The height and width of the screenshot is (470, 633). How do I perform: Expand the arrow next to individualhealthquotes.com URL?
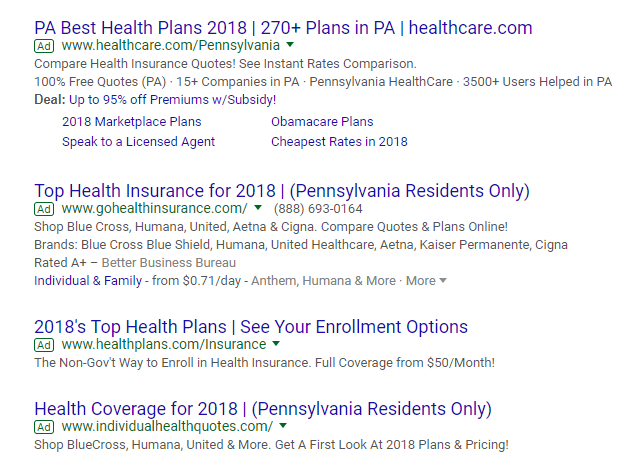[x=282, y=427]
